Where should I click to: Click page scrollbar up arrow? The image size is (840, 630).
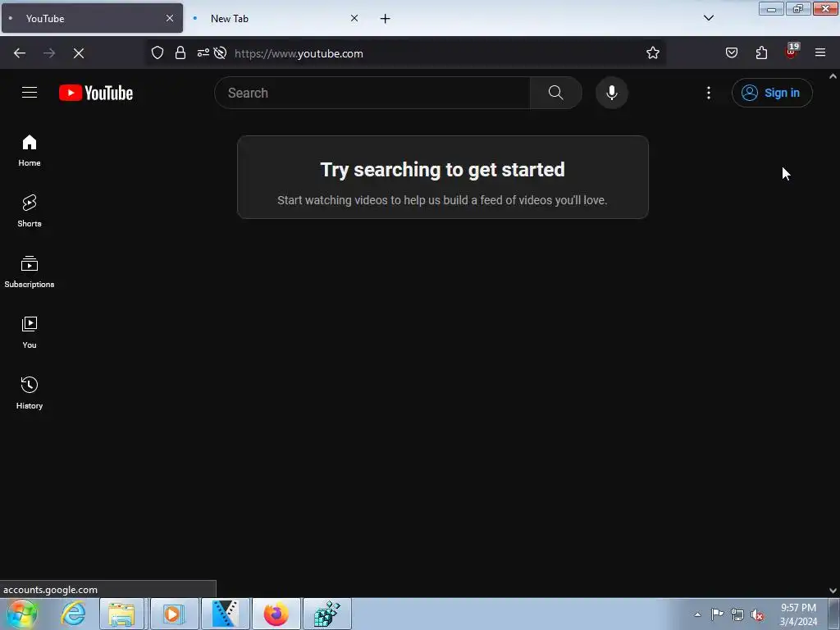click(833, 76)
